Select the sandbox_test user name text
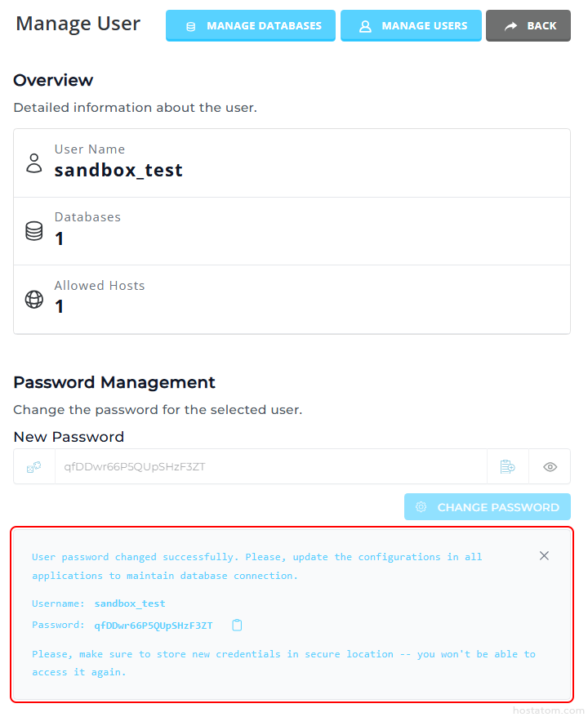 coord(118,171)
